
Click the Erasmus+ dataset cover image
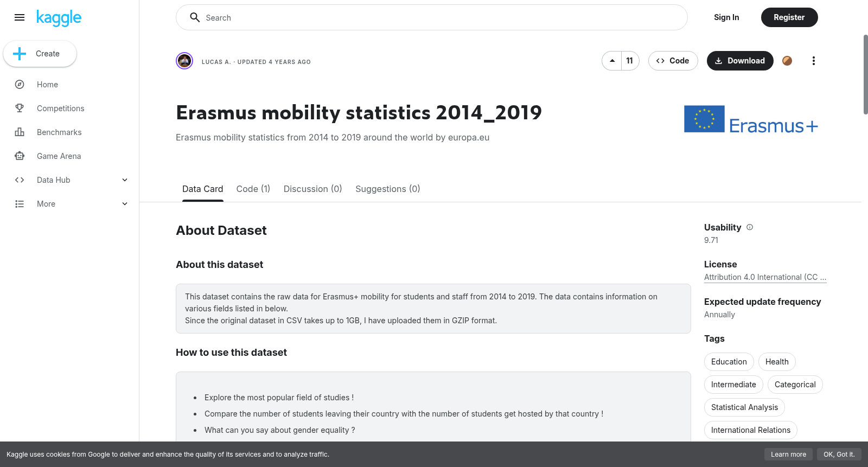[751, 119]
